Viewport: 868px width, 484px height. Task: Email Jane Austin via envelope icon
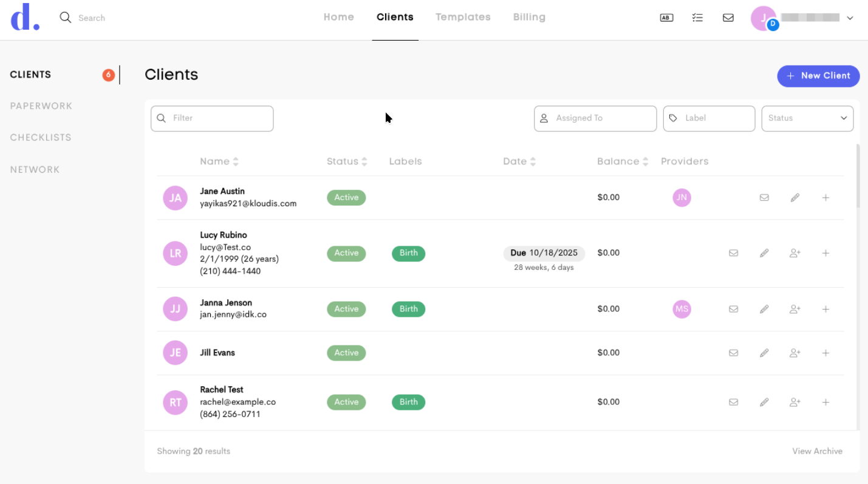[764, 198]
